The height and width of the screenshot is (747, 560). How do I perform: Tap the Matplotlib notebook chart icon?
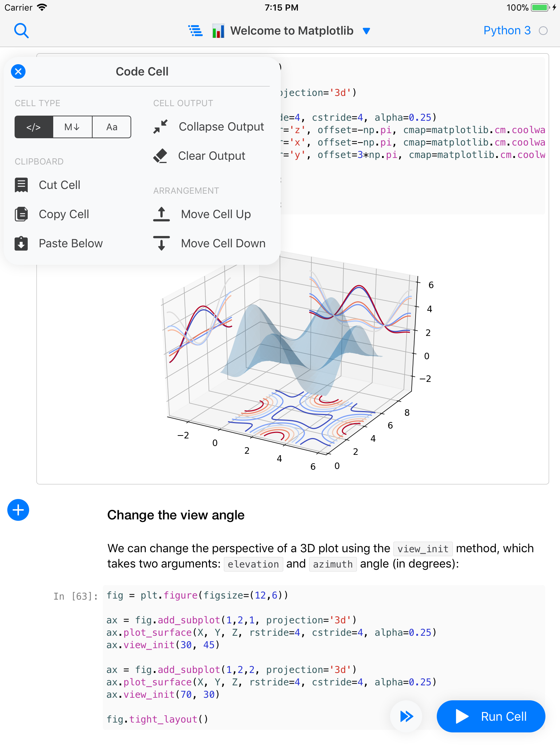coord(218,31)
